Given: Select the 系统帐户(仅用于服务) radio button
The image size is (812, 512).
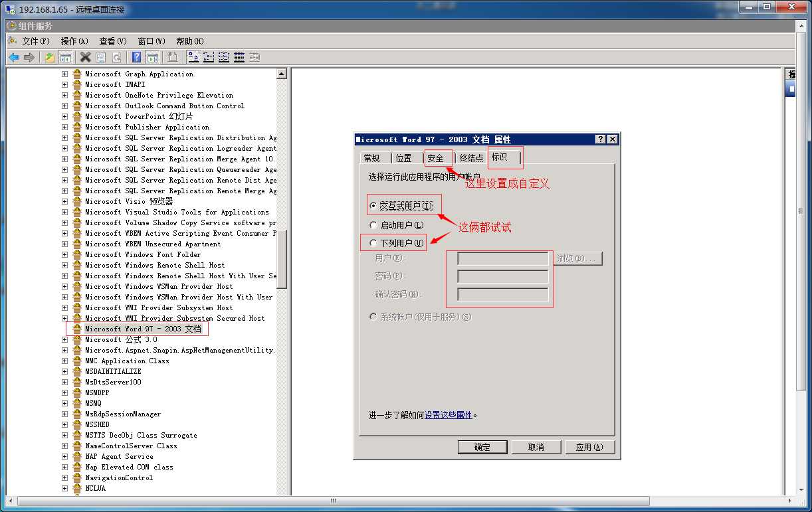Looking at the screenshot, I should 373,317.
